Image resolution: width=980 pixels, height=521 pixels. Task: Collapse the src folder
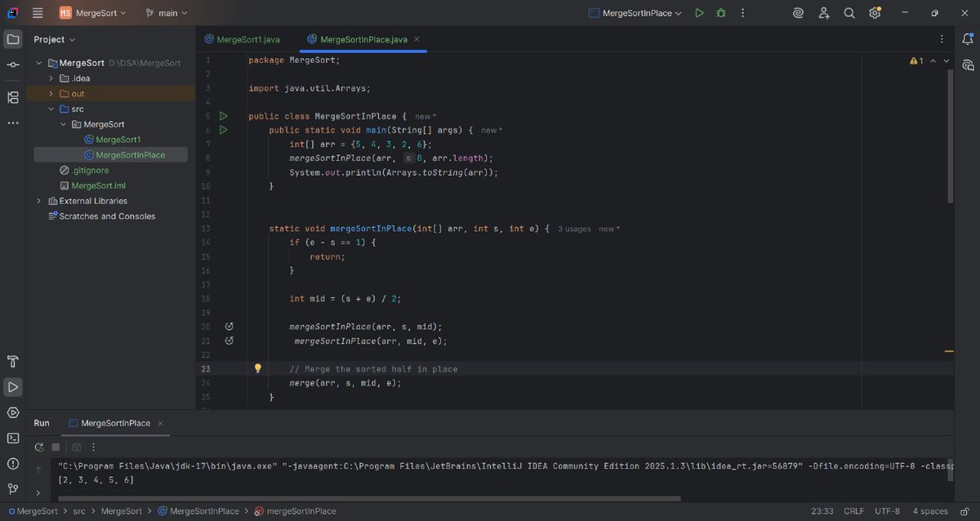pyautogui.click(x=51, y=109)
